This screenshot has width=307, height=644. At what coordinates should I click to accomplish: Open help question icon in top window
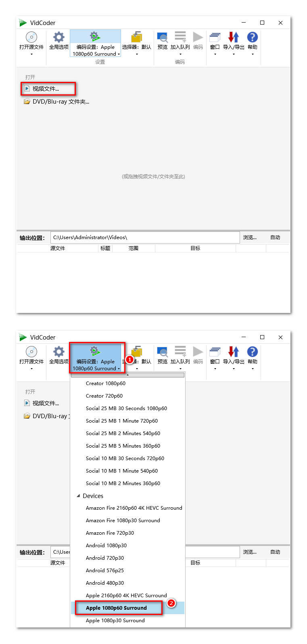click(x=253, y=37)
